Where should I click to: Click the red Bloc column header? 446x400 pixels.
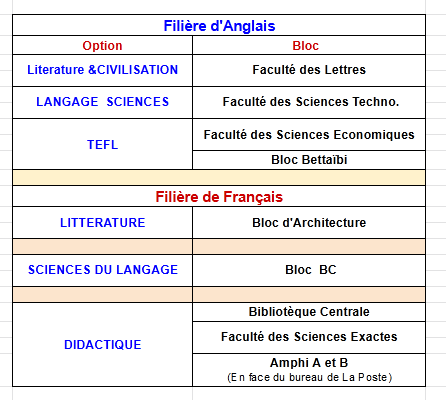pos(309,45)
